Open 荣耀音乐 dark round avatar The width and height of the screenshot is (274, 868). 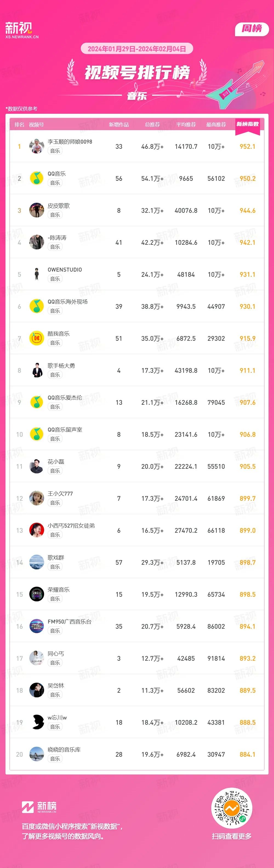pyautogui.click(x=37, y=595)
